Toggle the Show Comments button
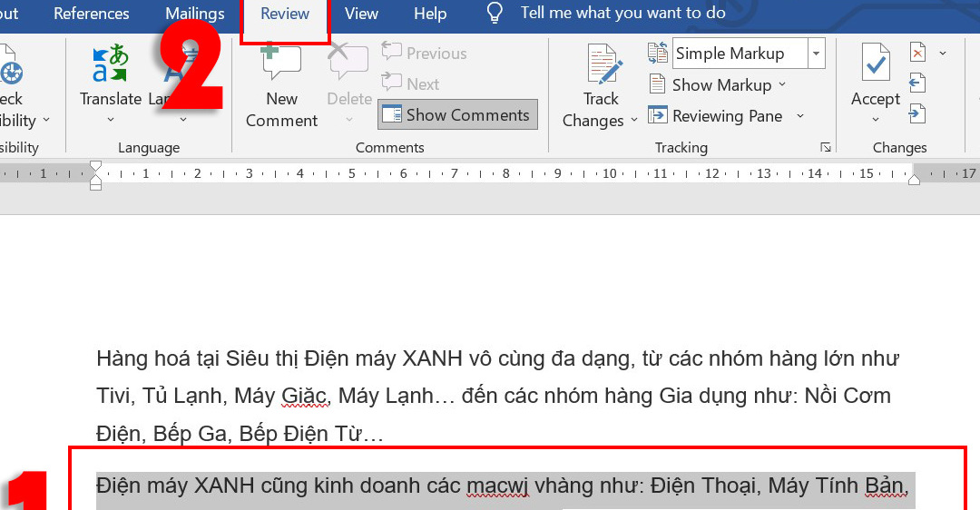The image size is (980, 510). (x=457, y=115)
